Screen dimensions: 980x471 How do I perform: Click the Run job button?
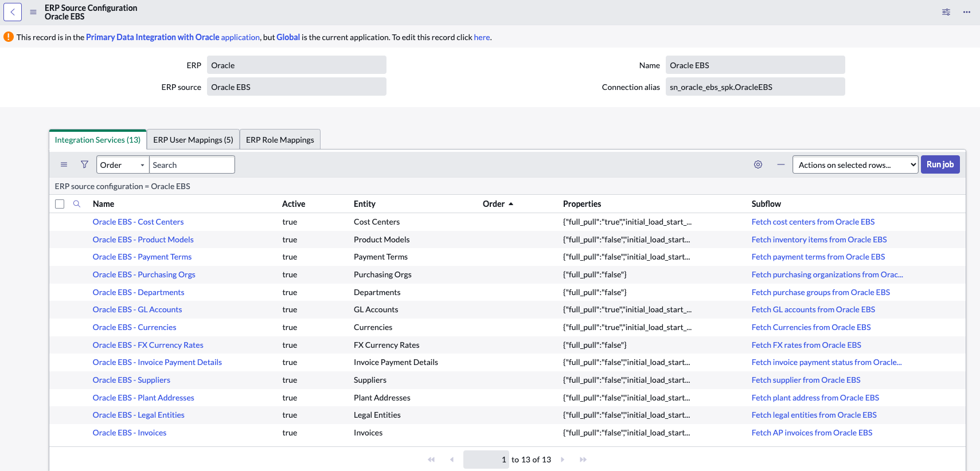(x=940, y=164)
